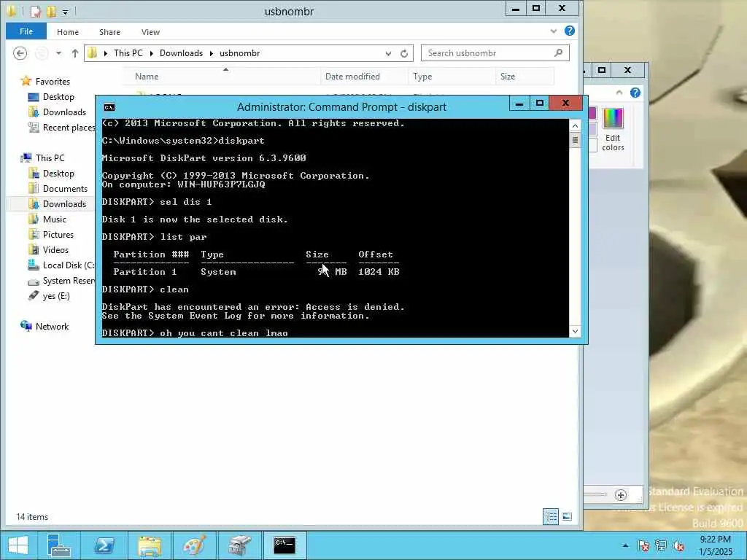Click usbnombr in the address breadcrumb

(239, 52)
